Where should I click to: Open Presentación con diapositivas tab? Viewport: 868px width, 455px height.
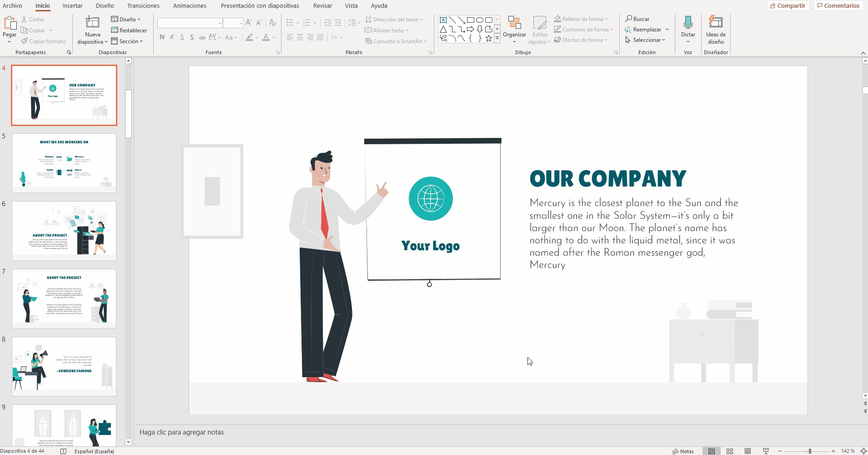[x=260, y=5]
